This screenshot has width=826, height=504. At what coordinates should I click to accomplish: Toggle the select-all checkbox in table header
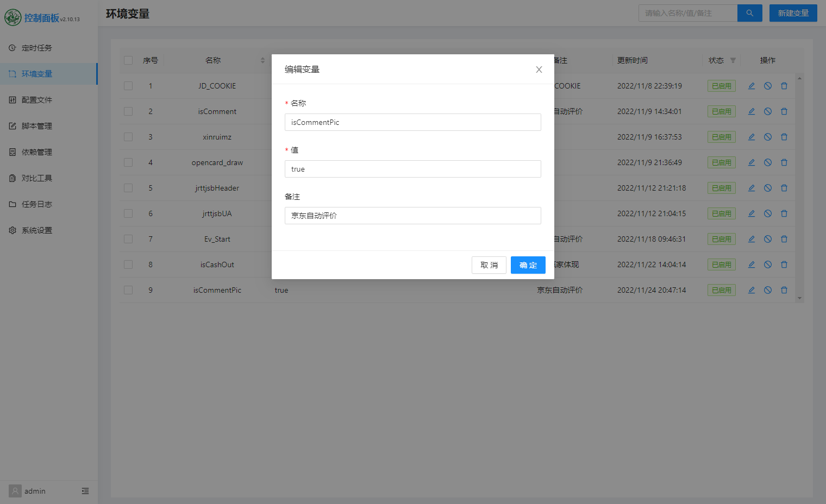click(x=128, y=60)
